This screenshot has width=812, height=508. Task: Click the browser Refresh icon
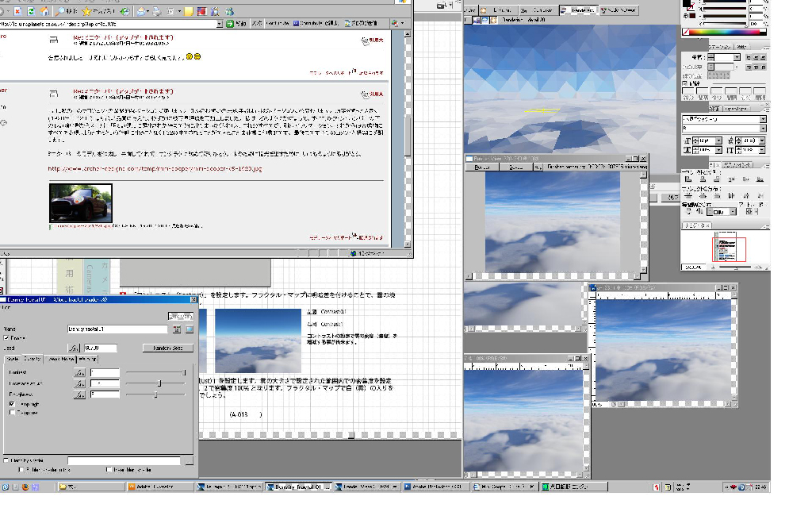click(31, 11)
